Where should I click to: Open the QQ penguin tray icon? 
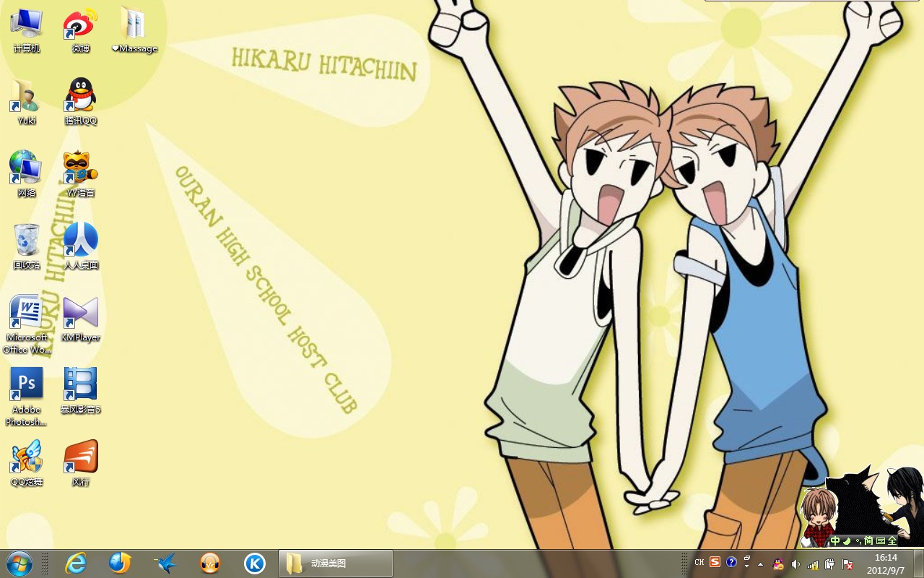[x=778, y=564]
